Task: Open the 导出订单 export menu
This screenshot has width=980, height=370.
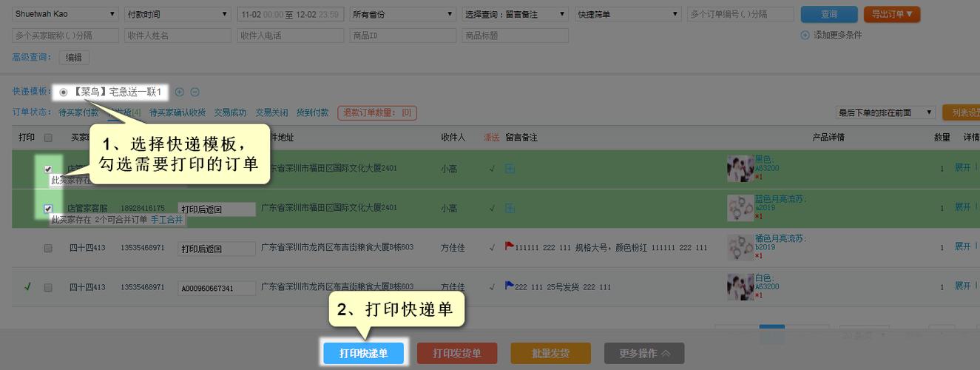Action: click(x=891, y=14)
